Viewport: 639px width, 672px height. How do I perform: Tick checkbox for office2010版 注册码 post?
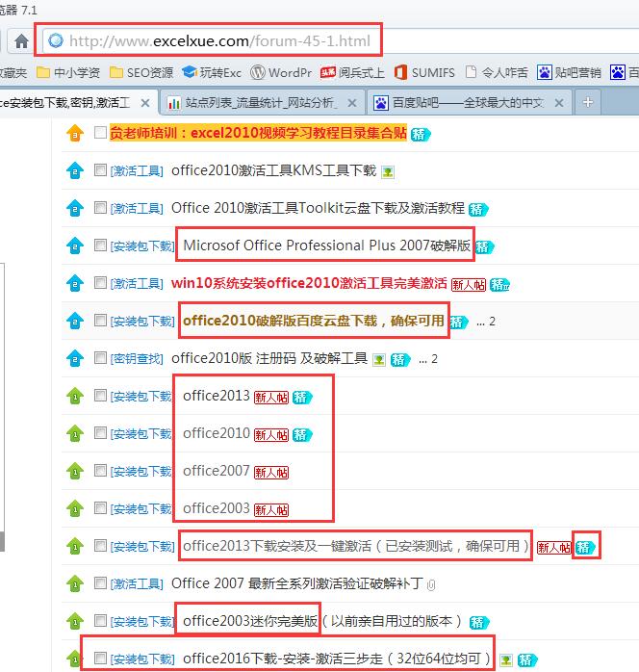100,358
